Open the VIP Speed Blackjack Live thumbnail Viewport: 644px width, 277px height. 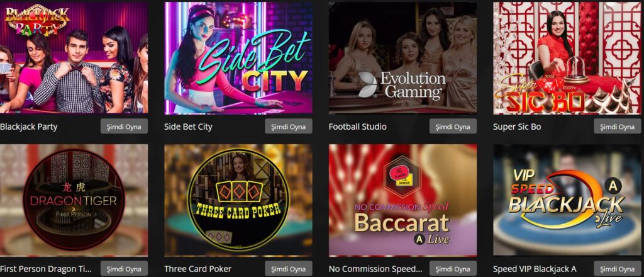tap(567, 200)
